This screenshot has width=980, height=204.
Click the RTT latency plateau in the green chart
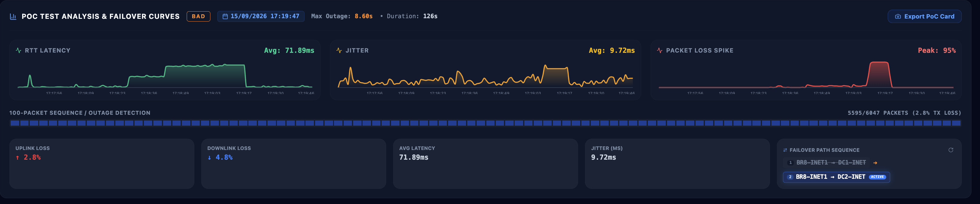206,66
